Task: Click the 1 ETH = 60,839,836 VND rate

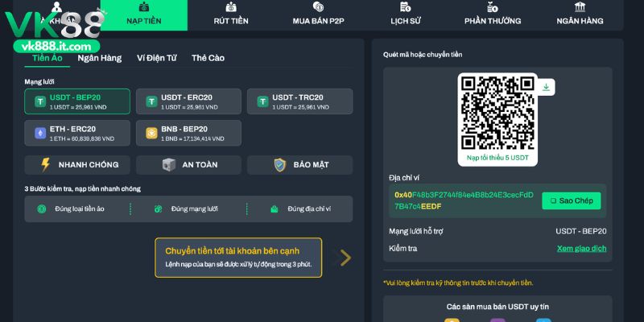Action: (82, 138)
